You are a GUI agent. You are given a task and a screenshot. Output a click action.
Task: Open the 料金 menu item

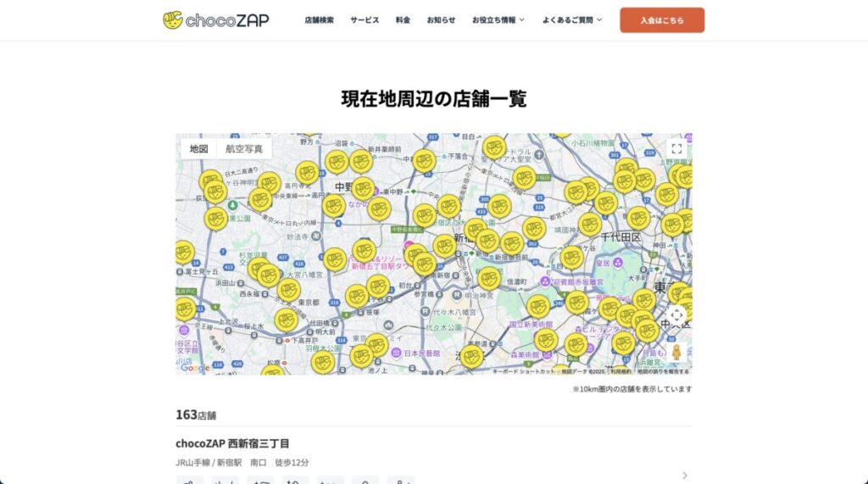[x=403, y=20]
